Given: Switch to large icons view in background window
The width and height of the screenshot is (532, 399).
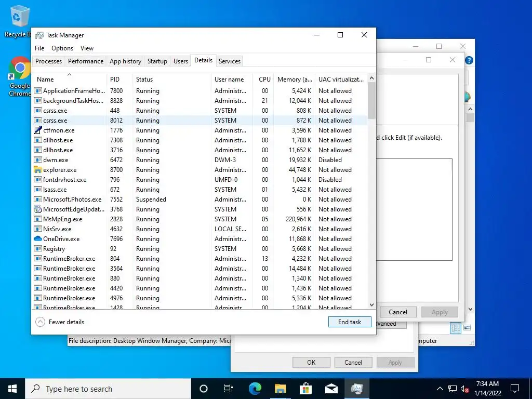Looking at the screenshot, I should (467, 328).
